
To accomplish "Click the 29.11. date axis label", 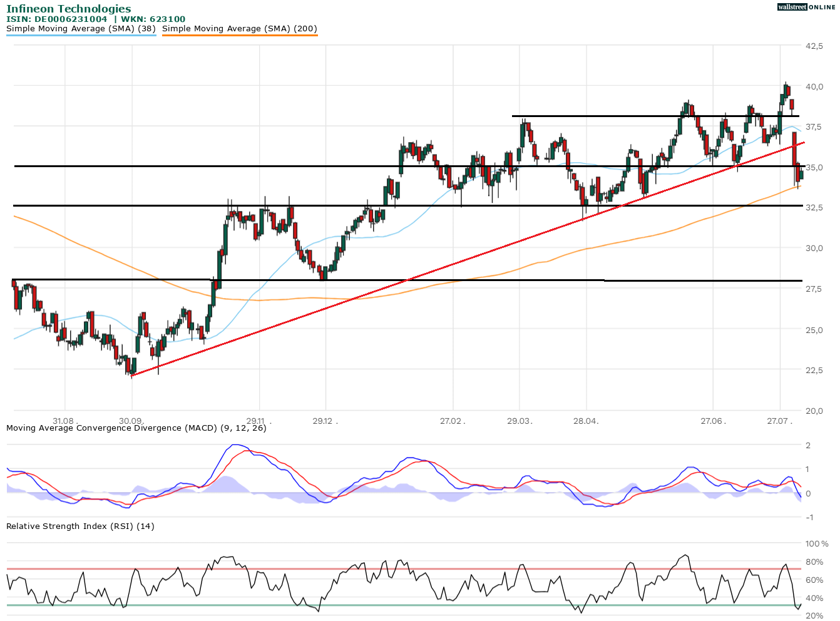I will click(259, 421).
